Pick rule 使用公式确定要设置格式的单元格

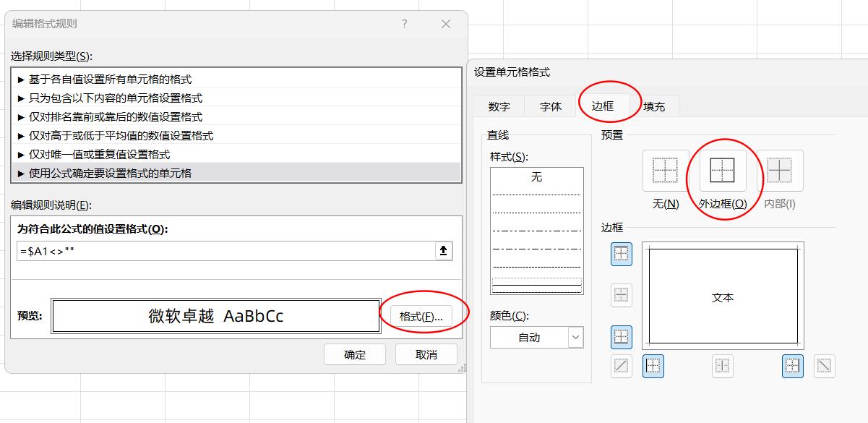pos(237,174)
